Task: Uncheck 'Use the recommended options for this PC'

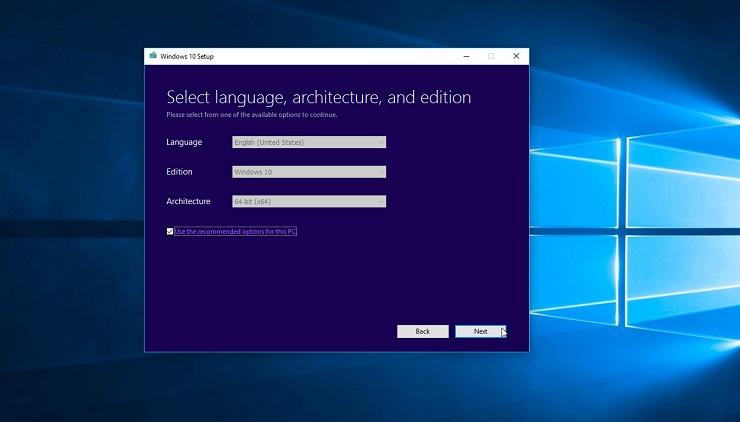Action: (170, 231)
